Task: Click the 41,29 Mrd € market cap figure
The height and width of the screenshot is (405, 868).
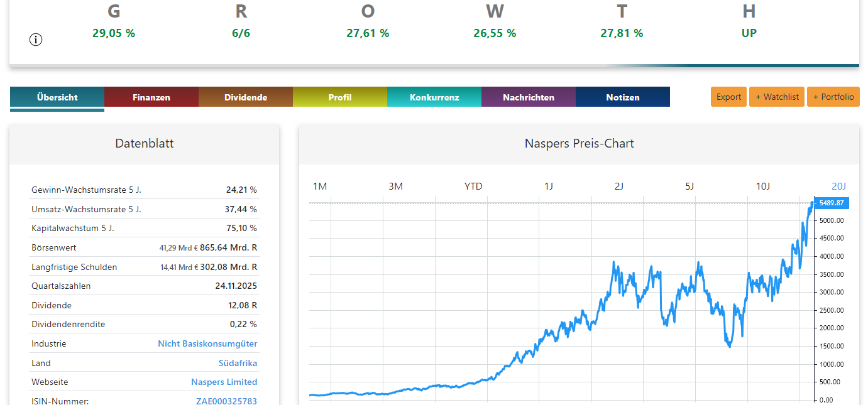Action: click(179, 248)
